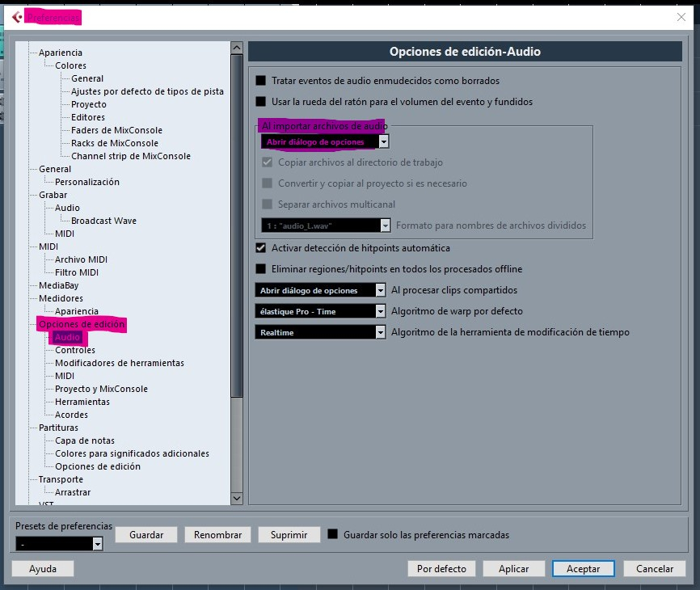Reset settings with Por defecto button

pos(441,568)
